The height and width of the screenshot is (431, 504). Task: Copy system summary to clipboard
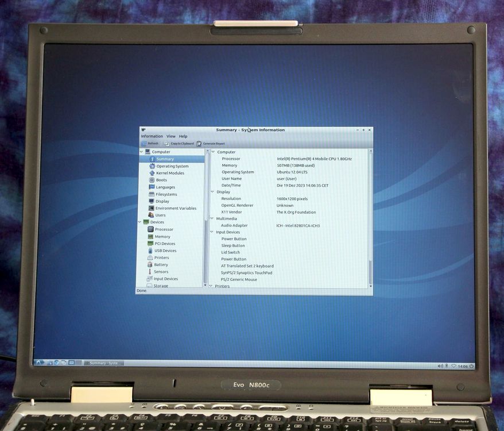(180, 143)
